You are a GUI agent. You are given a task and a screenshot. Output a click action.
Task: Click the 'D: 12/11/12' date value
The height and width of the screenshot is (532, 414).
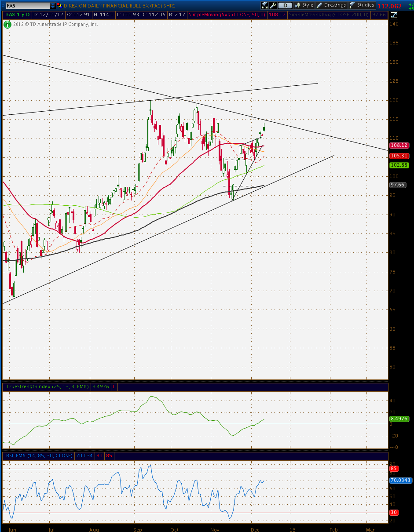48,15
